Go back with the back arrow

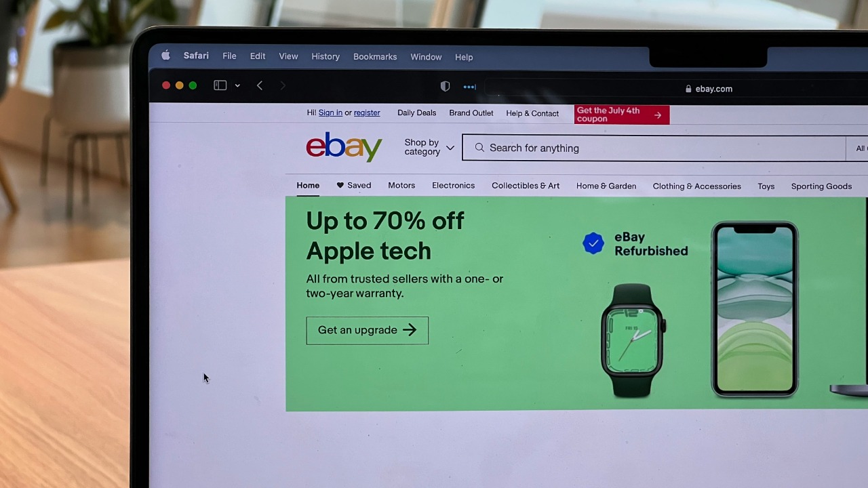click(x=260, y=85)
